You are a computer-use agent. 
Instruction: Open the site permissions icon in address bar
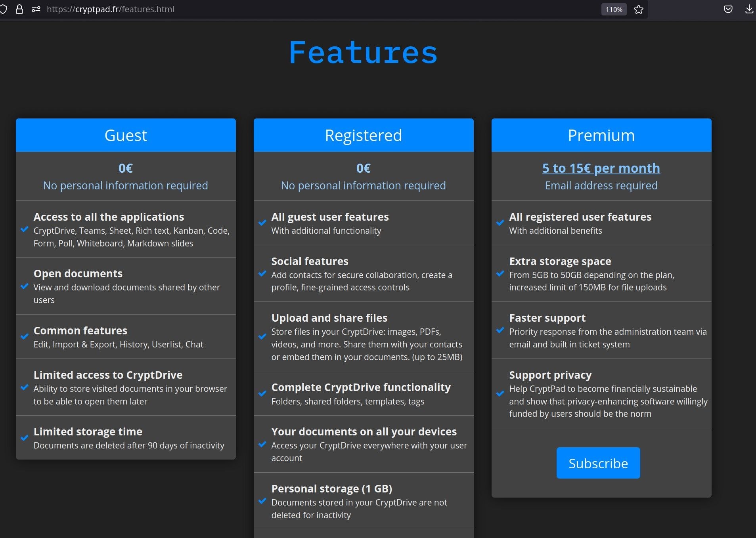[x=36, y=9]
